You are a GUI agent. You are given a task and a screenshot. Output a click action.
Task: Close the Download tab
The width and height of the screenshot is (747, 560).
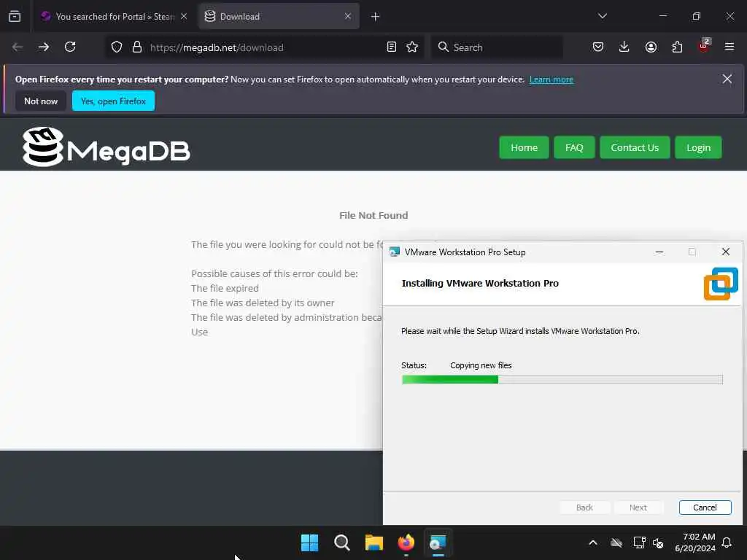click(x=348, y=16)
